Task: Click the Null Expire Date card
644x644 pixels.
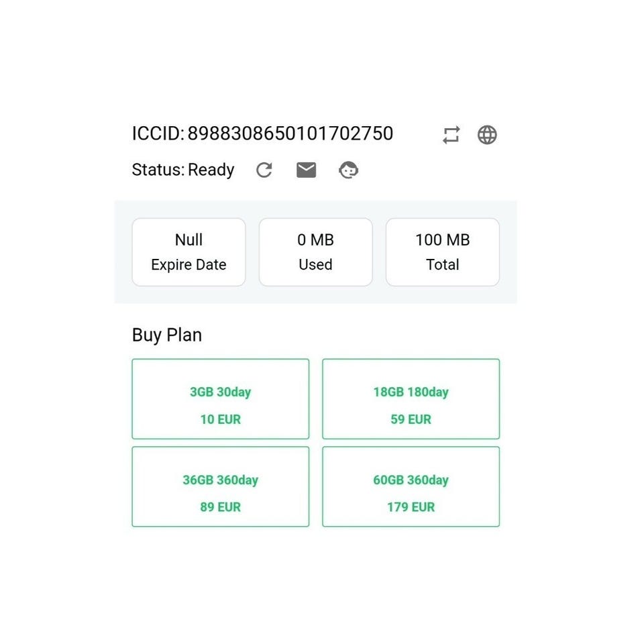Action: [x=189, y=252]
